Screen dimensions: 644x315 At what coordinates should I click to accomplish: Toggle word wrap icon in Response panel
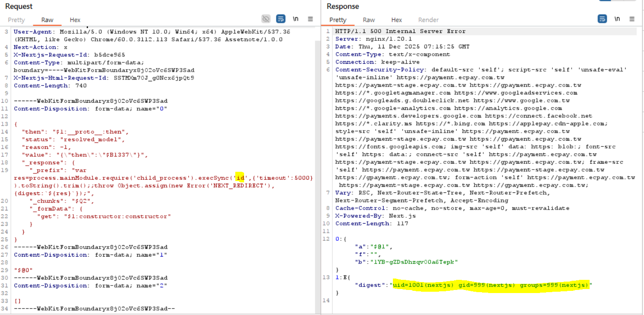coord(602,19)
